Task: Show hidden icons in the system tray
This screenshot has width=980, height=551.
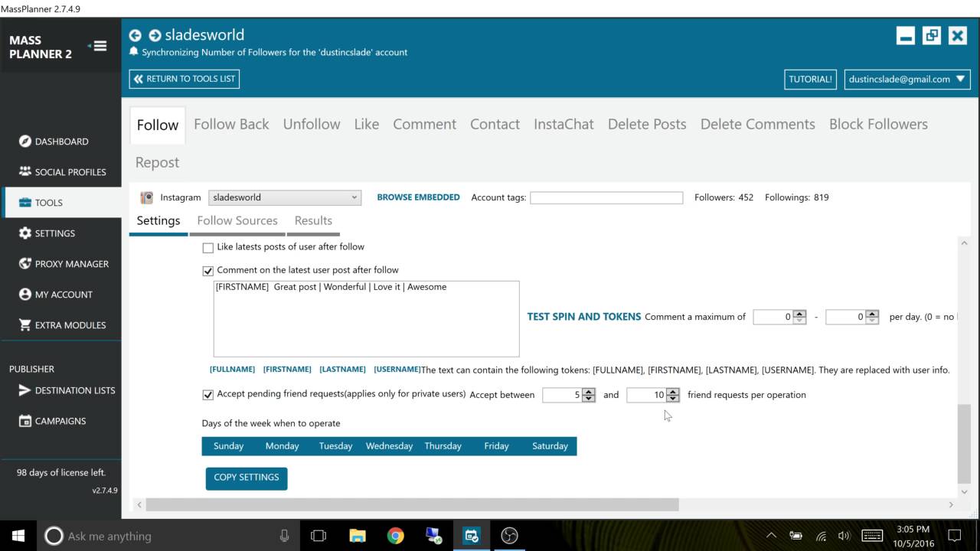Action: tap(771, 536)
